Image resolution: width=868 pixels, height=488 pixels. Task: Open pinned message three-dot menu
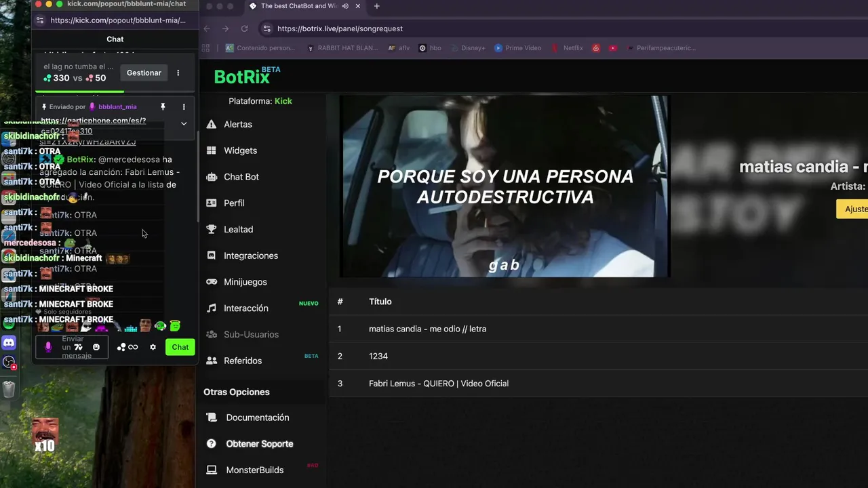point(184,107)
